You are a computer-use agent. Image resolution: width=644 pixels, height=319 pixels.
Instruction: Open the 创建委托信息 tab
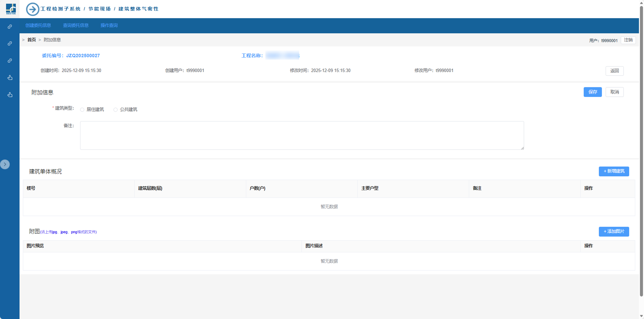(38, 26)
